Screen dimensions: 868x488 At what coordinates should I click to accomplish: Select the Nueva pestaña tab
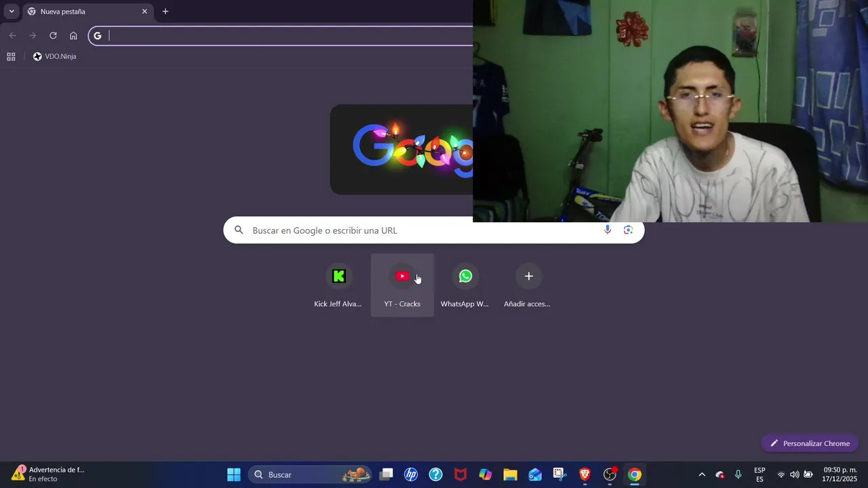87,12
